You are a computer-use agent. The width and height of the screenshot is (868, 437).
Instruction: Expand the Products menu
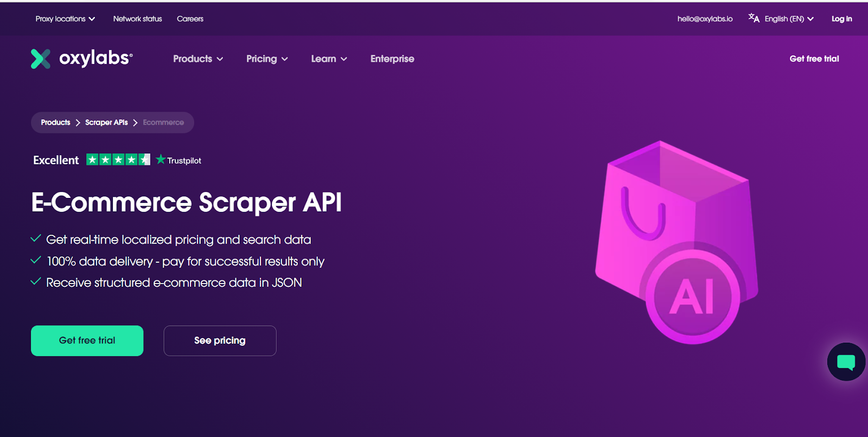198,59
